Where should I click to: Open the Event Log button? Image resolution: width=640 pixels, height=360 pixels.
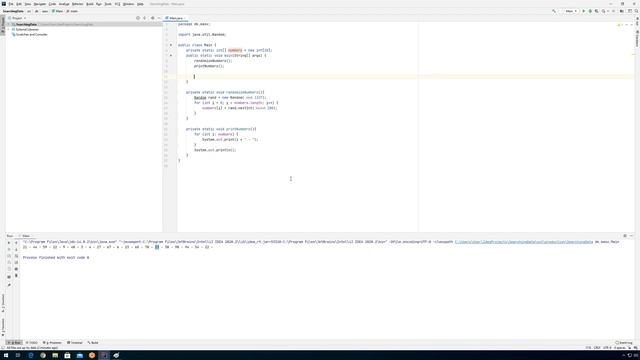coord(624,343)
